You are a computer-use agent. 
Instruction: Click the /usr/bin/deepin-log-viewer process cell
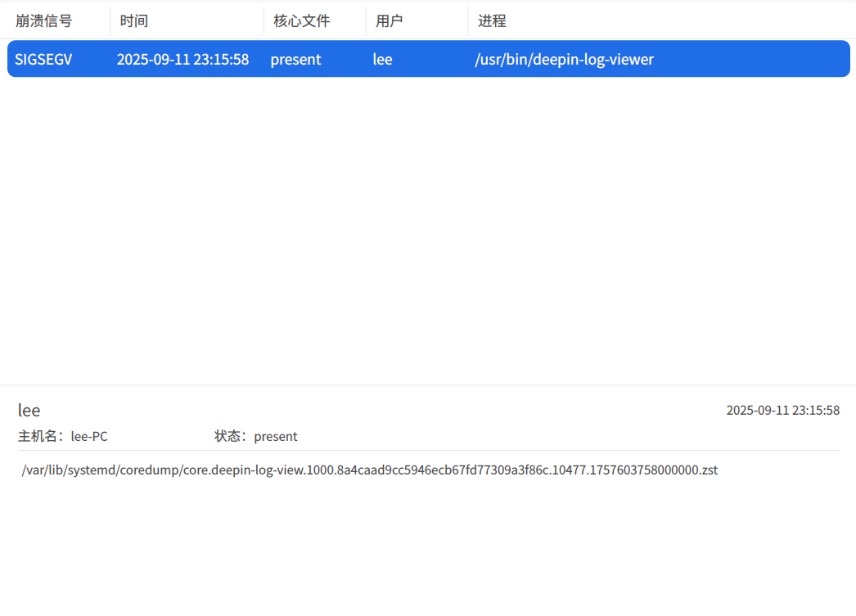point(564,59)
